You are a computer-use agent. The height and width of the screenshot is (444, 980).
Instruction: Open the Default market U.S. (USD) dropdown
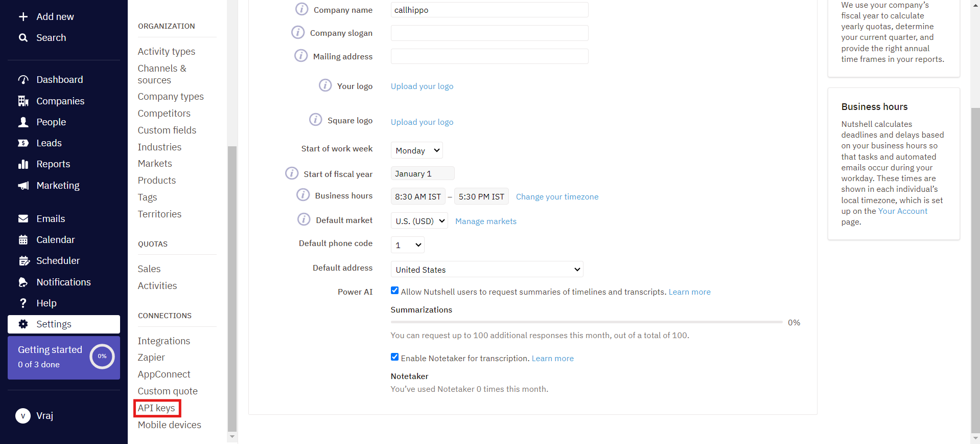coord(419,221)
